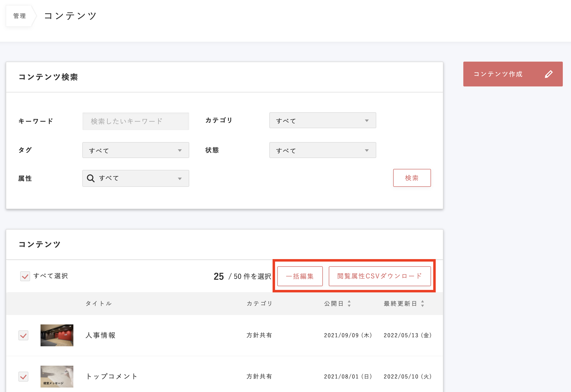Open the トップコメント thumbnail image
Screen dimensions: 571x392
(57, 377)
